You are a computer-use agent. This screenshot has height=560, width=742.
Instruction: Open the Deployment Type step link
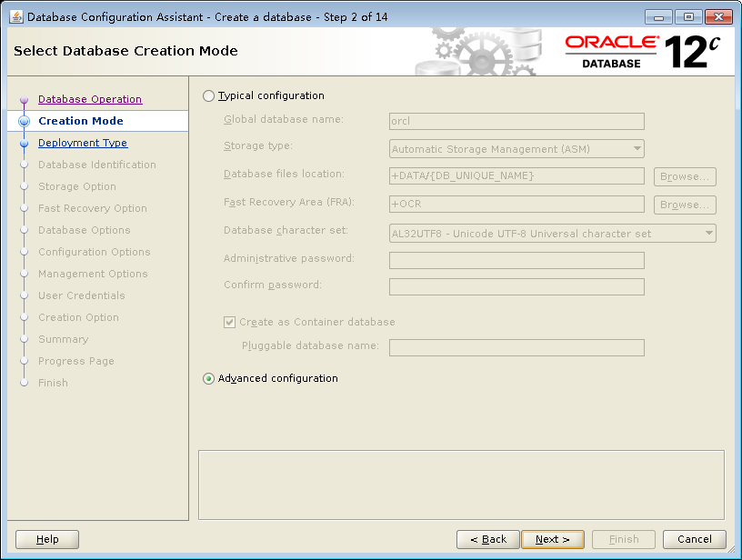[83, 143]
